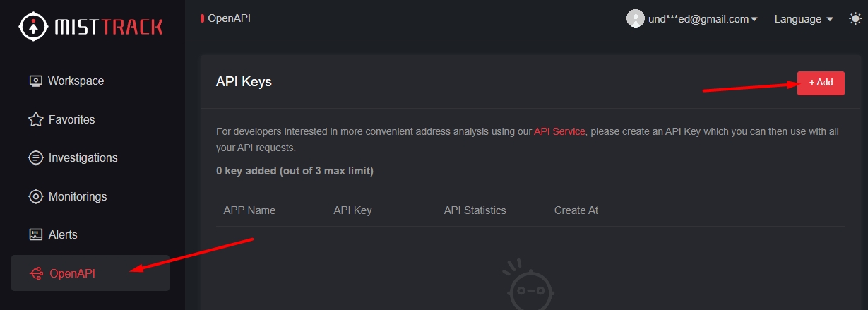Expand the Language dropdown

[x=804, y=19]
